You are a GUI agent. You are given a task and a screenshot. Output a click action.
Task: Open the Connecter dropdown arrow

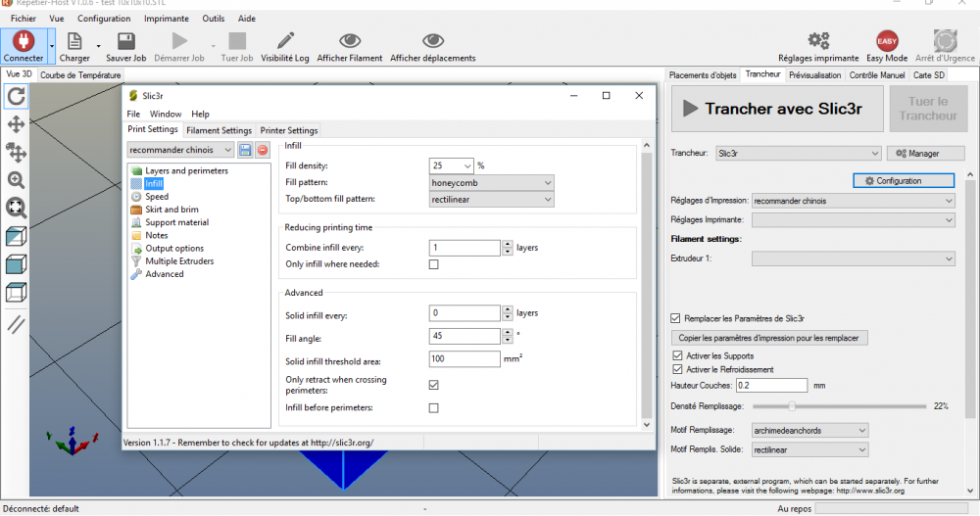click(x=51, y=46)
